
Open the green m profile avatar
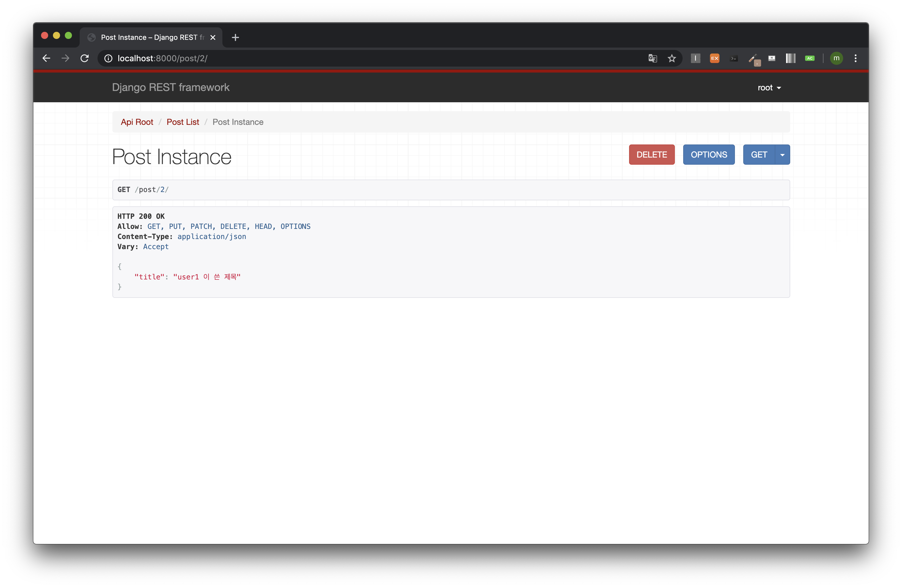coord(836,58)
